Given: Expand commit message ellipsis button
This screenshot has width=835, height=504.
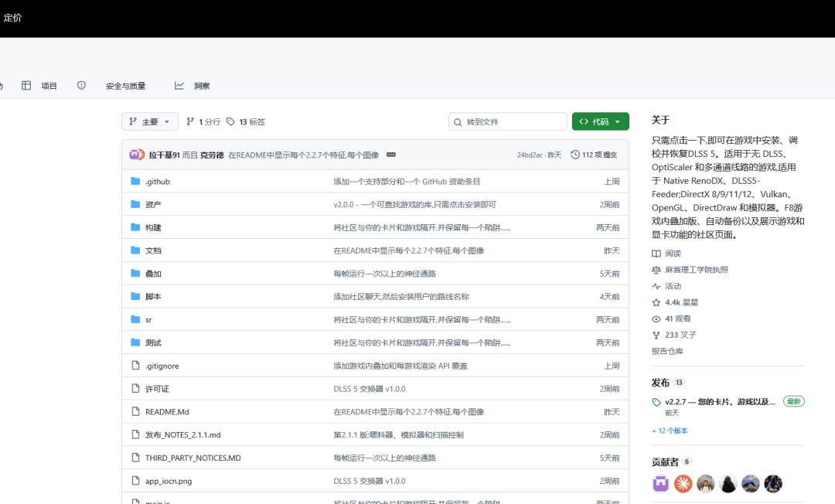Looking at the screenshot, I should click(x=391, y=155).
